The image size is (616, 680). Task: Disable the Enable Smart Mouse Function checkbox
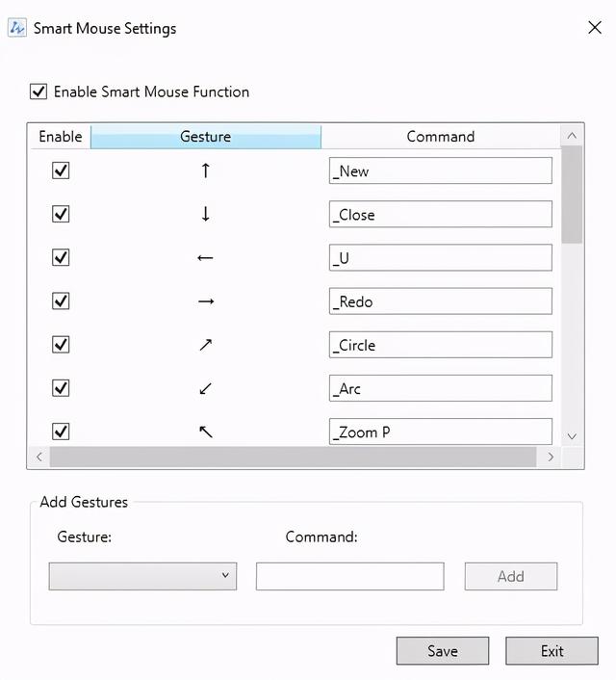coord(38,92)
